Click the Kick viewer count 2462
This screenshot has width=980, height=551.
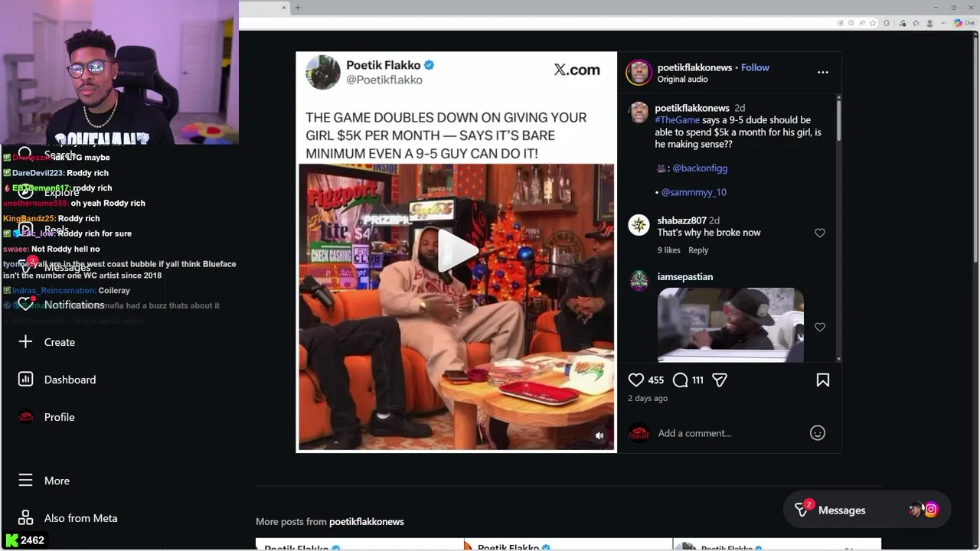pyautogui.click(x=32, y=540)
